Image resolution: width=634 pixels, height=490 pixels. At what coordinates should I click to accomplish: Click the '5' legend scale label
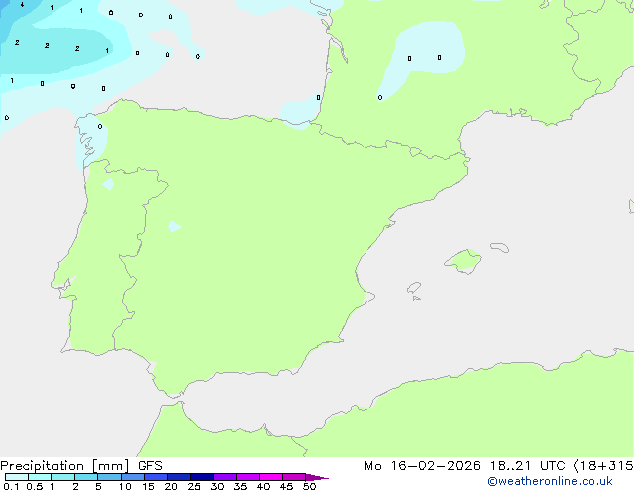pos(98,486)
